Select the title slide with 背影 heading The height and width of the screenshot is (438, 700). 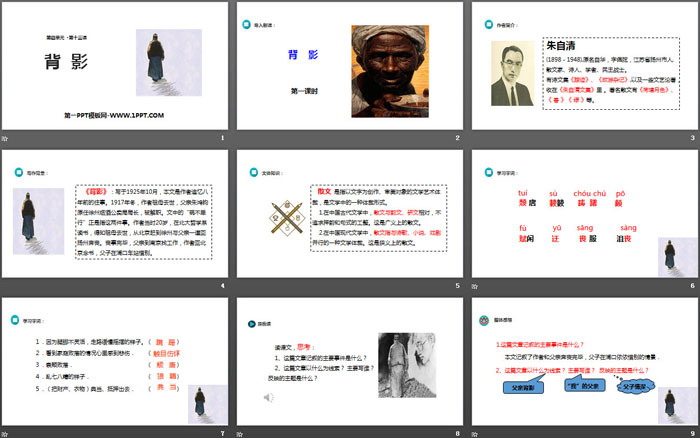(x=115, y=68)
